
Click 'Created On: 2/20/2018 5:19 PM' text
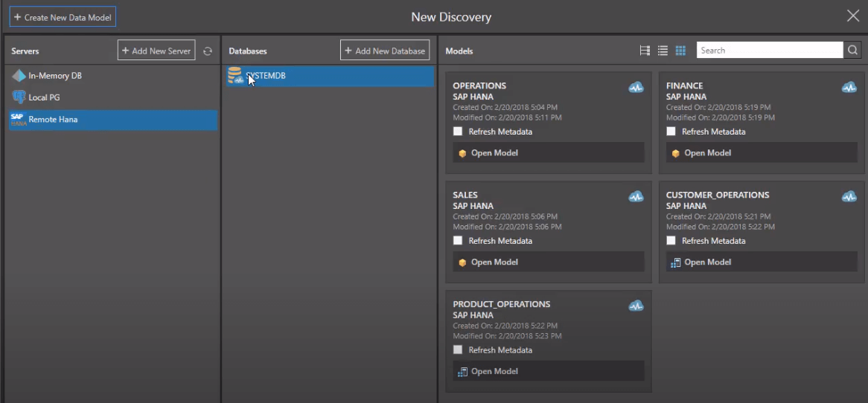pos(718,107)
